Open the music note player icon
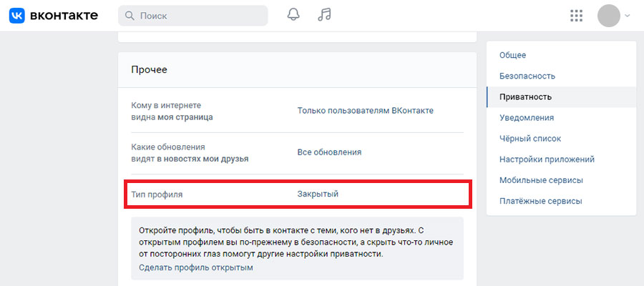The height and width of the screenshot is (286, 644). click(x=324, y=15)
